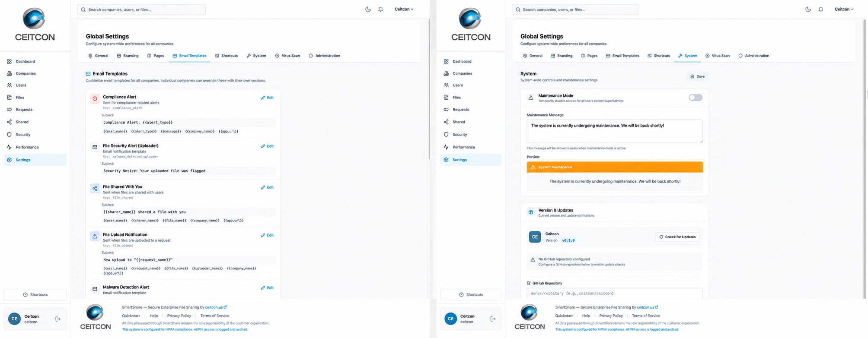Image resolution: width=868 pixels, height=338 pixels.
Task: Click File Security Alert envelope icon
Action: tap(95, 147)
